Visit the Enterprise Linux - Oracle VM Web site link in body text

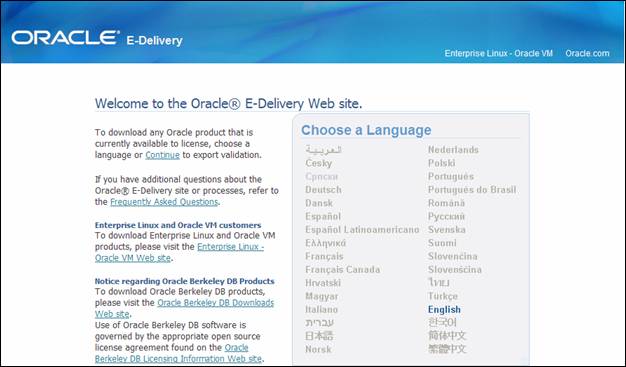(179, 252)
